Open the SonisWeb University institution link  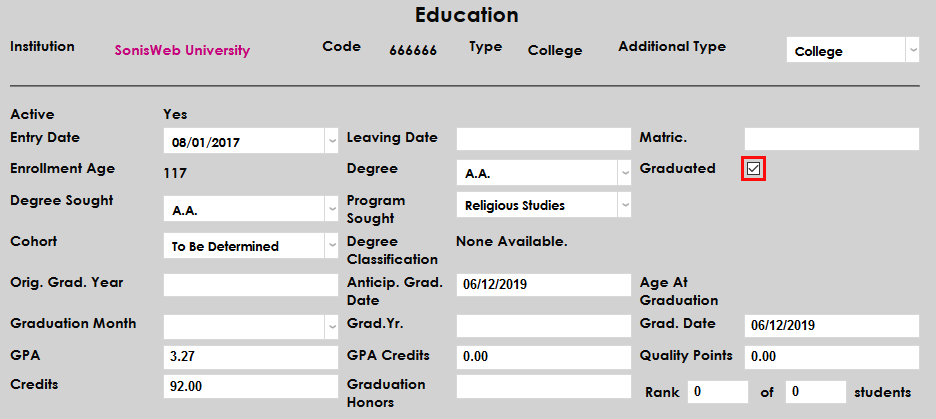coord(182,50)
